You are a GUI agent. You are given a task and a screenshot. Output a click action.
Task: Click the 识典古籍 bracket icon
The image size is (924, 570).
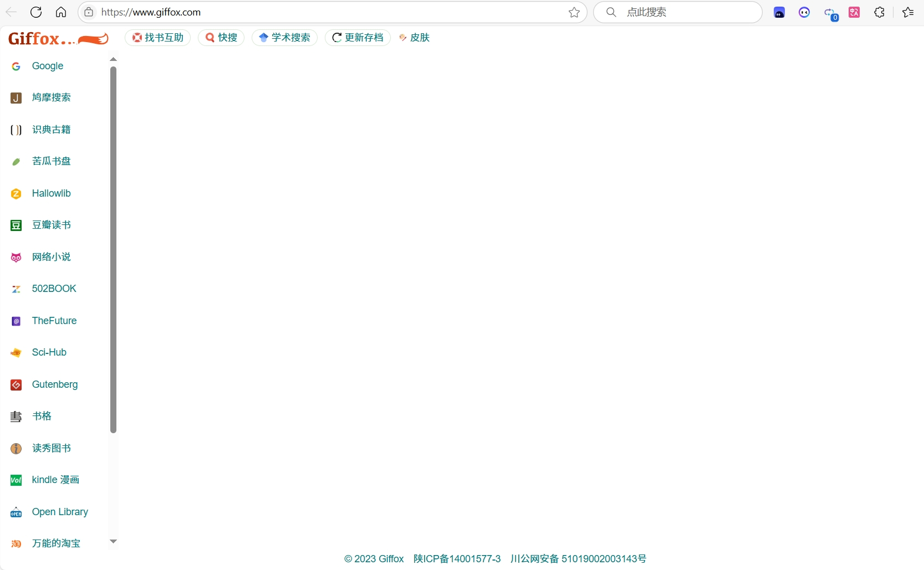[16, 130]
